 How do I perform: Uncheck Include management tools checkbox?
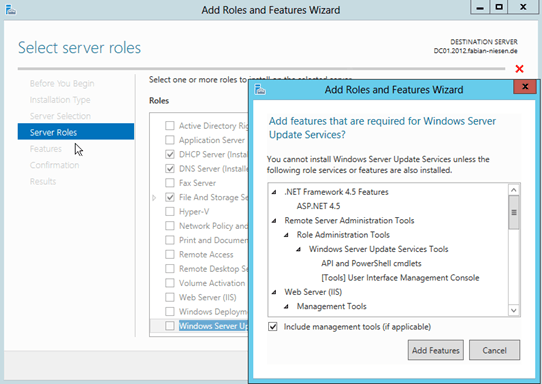273,327
